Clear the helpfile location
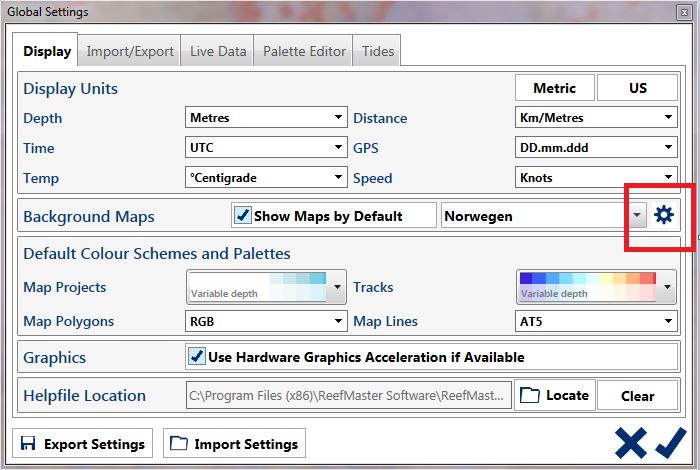 [x=637, y=395]
